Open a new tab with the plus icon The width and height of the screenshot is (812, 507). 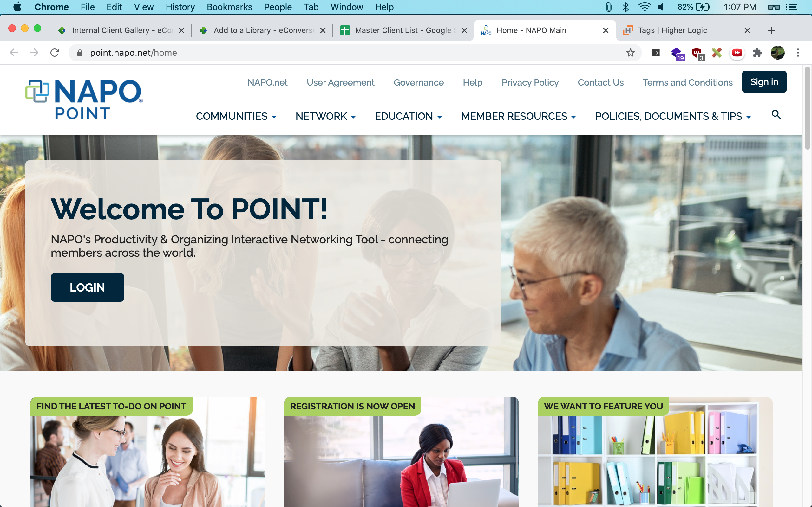point(771,30)
